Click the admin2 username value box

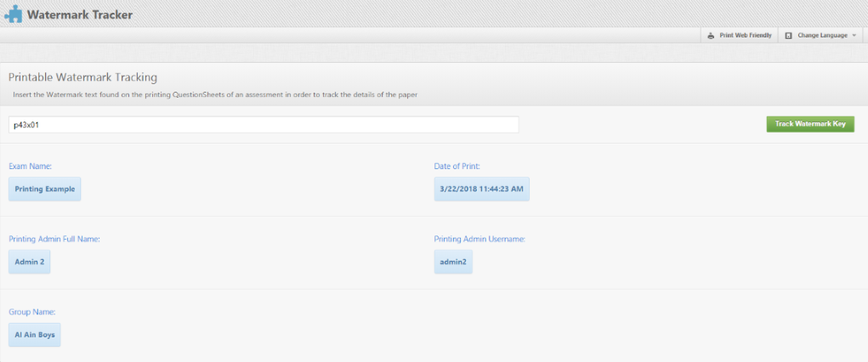click(453, 262)
